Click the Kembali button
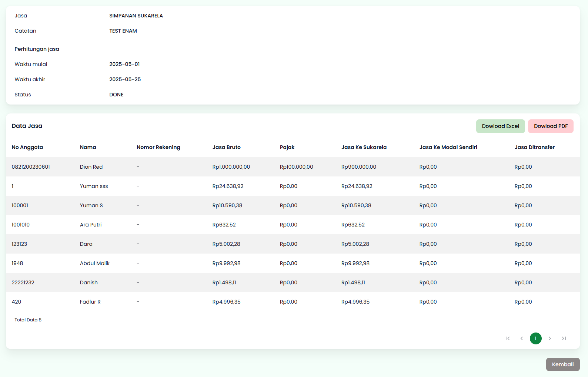Image resolution: width=588 pixels, height=377 pixels. (562, 364)
